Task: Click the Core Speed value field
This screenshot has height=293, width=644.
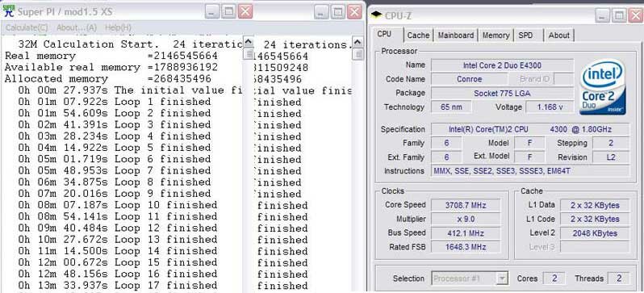Action: (x=466, y=205)
